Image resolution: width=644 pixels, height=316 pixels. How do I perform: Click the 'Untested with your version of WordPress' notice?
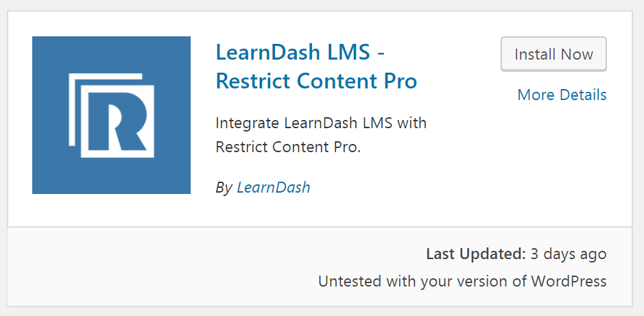pos(462,282)
